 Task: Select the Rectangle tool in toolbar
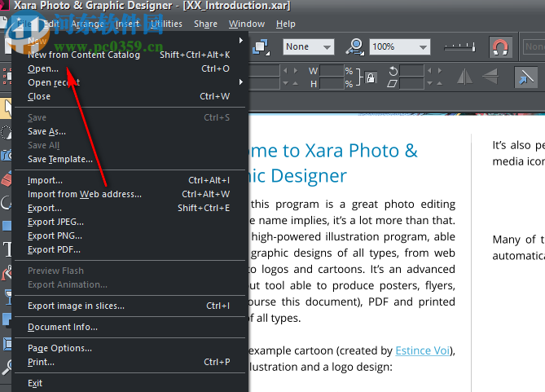click(7, 226)
